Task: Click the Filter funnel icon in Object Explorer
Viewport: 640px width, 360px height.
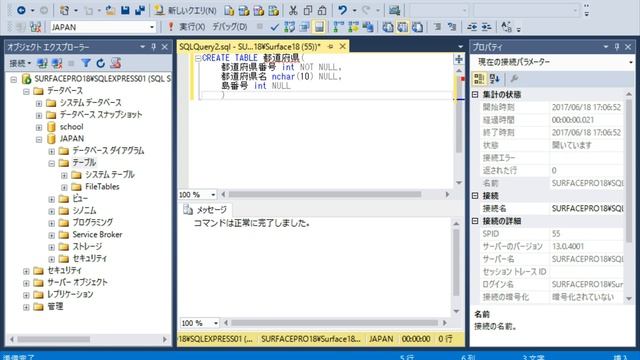Action: (86, 63)
